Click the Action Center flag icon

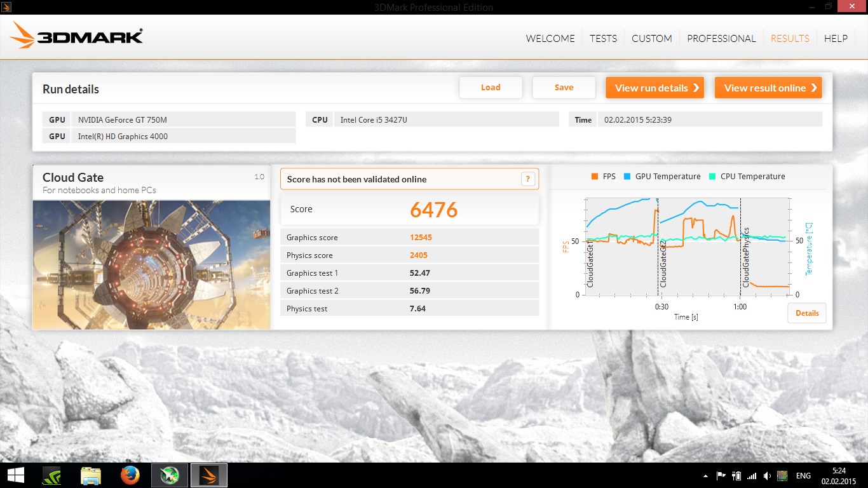(x=721, y=476)
